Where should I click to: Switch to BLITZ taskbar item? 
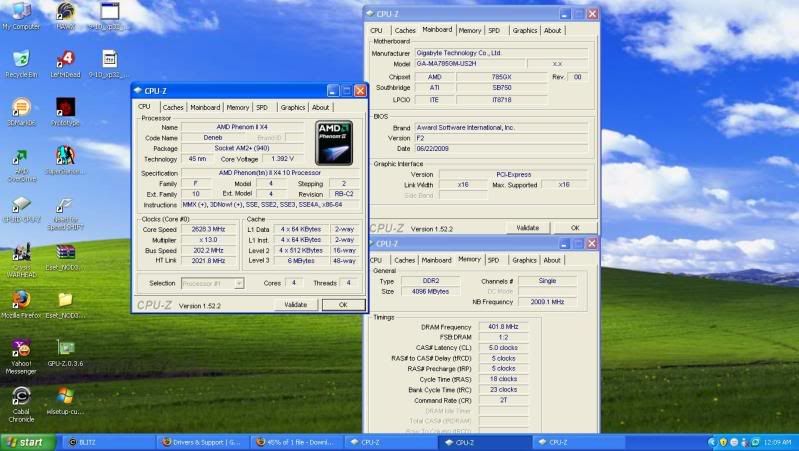pos(110,442)
